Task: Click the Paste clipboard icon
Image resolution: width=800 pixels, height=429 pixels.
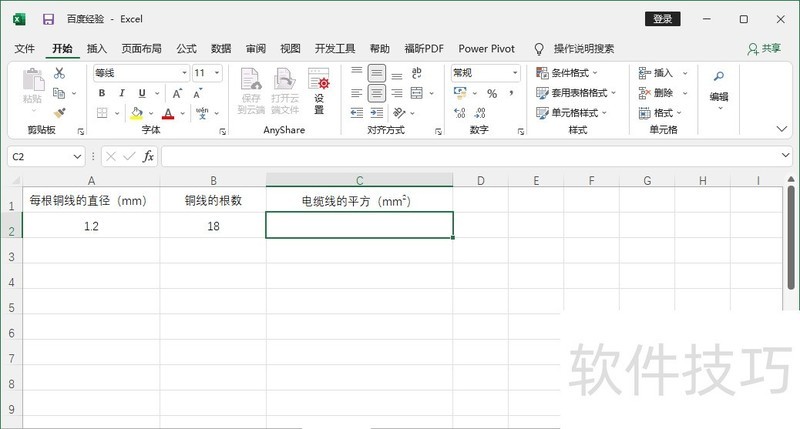Action: click(x=33, y=81)
